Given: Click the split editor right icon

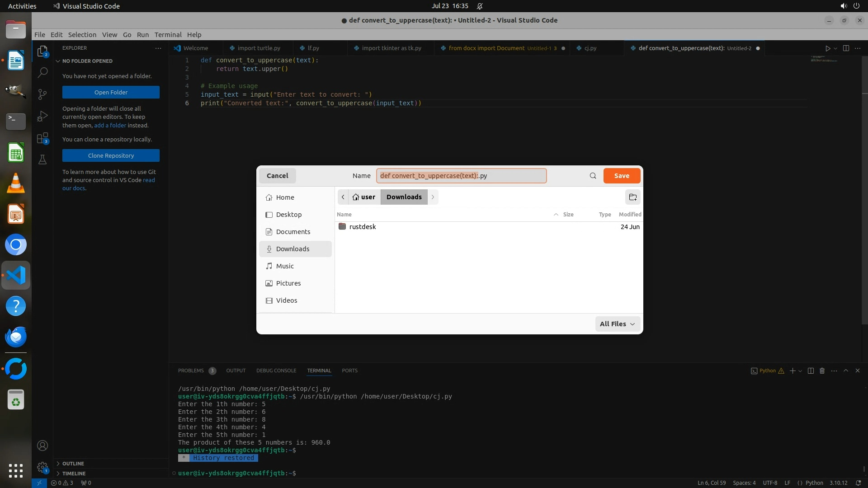Looking at the screenshot, I should coord(846,48).
